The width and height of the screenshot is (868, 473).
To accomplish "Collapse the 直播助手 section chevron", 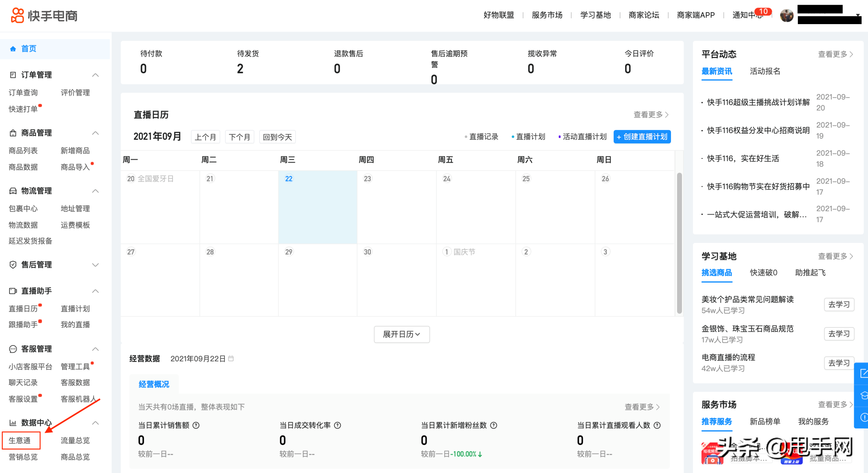I will (96, 291).
